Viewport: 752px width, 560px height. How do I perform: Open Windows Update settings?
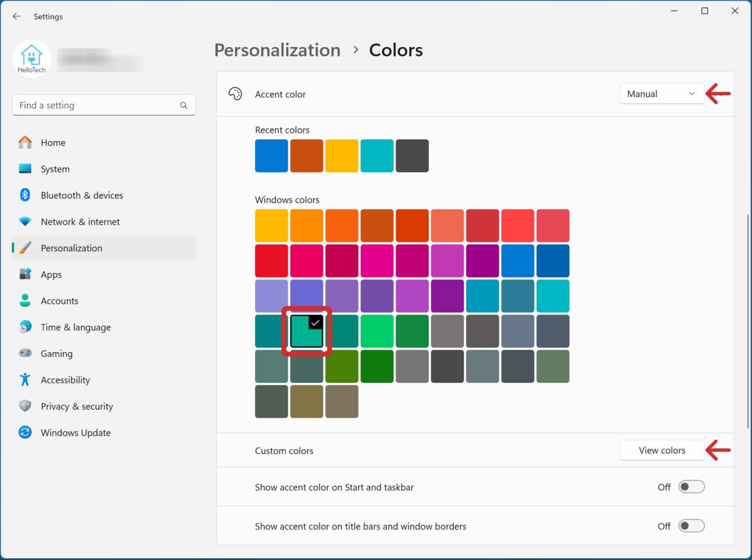coord(76,432)
